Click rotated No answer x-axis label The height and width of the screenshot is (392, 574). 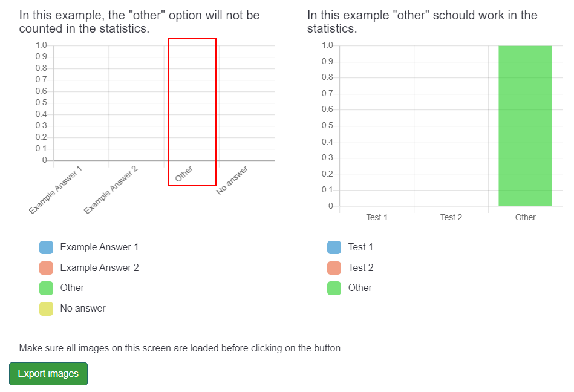point(232,180)
